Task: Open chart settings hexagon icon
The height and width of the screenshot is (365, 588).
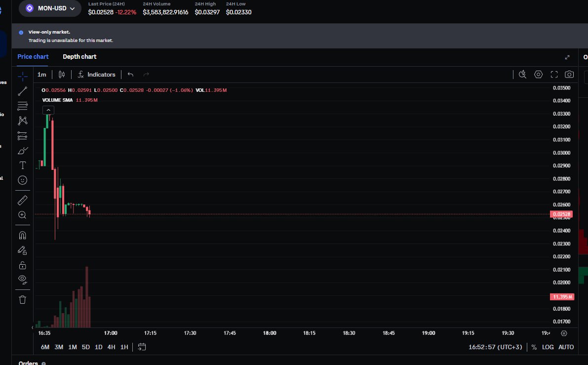Action: pyautogui.click(x=538, y=75)
